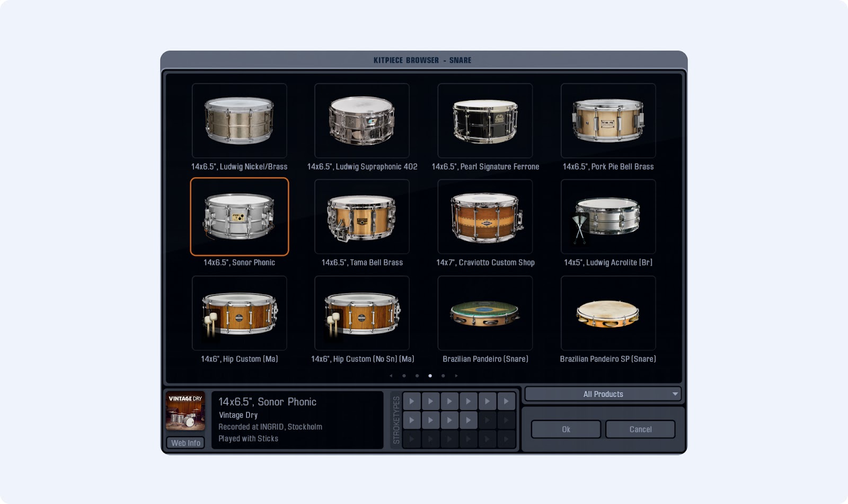Open the All Products dropdown
Screen dimensions: 848x504
pyautogui.click(x=603, y=394)
